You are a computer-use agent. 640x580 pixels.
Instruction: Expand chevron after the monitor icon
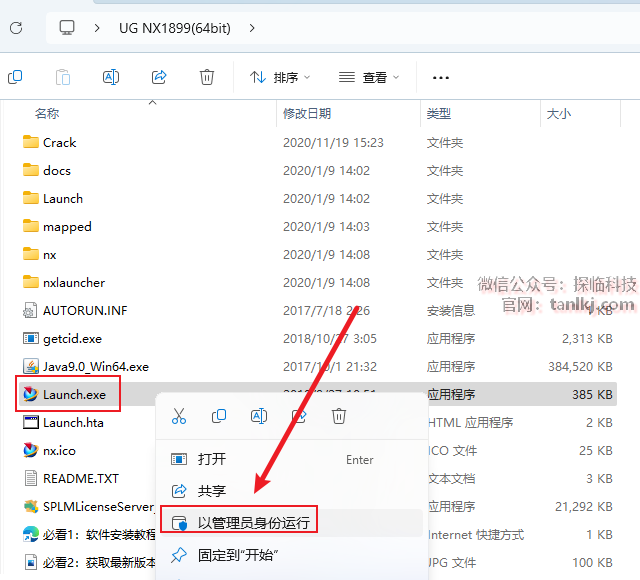pyautogui.click(x=97, y=28)
